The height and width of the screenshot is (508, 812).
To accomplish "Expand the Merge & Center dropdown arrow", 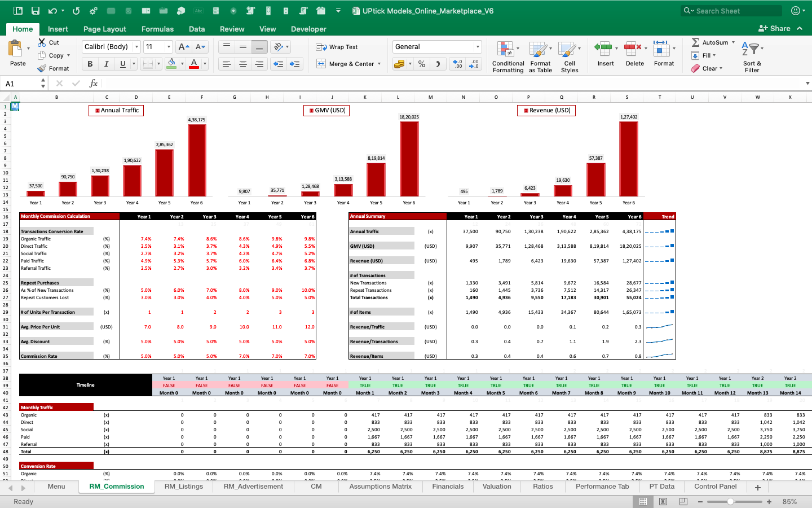I will [379, 64].
